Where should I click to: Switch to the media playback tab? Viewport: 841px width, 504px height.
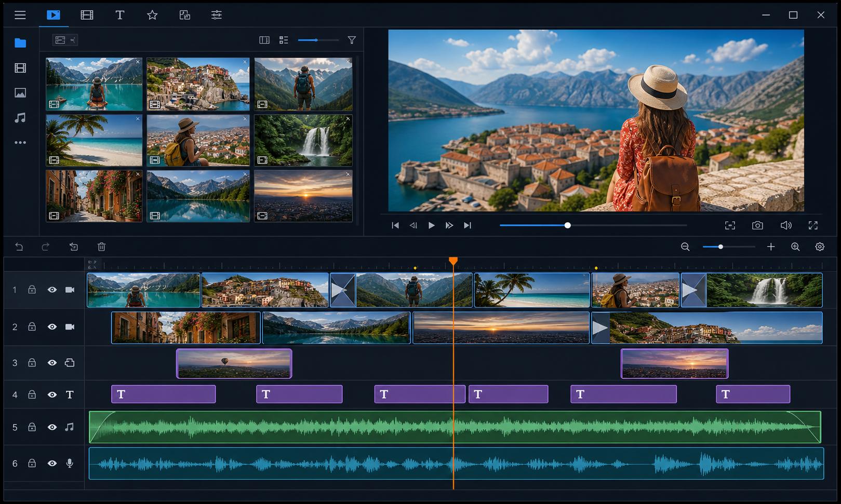coord(54,15)
